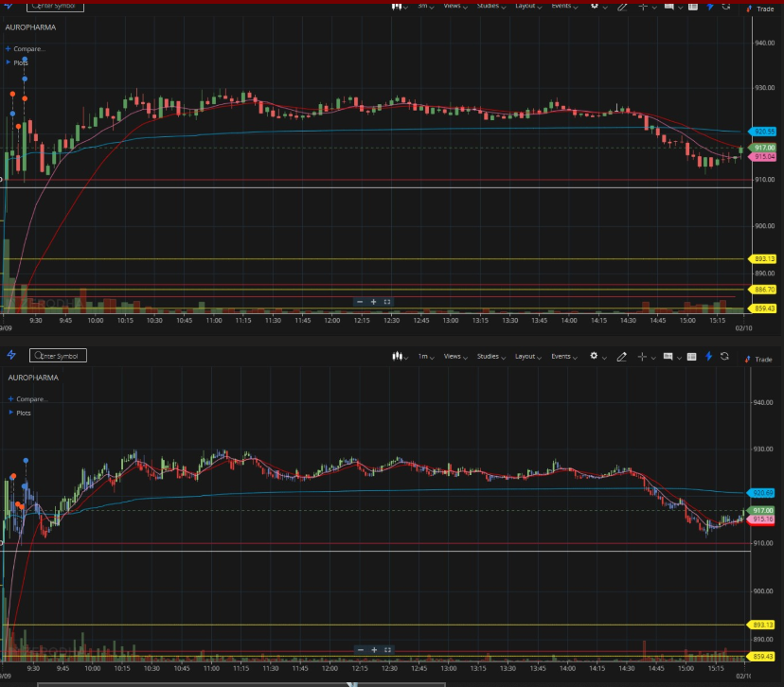Open the 3m timeframe dropdown in upper chart

pos(426,6)
